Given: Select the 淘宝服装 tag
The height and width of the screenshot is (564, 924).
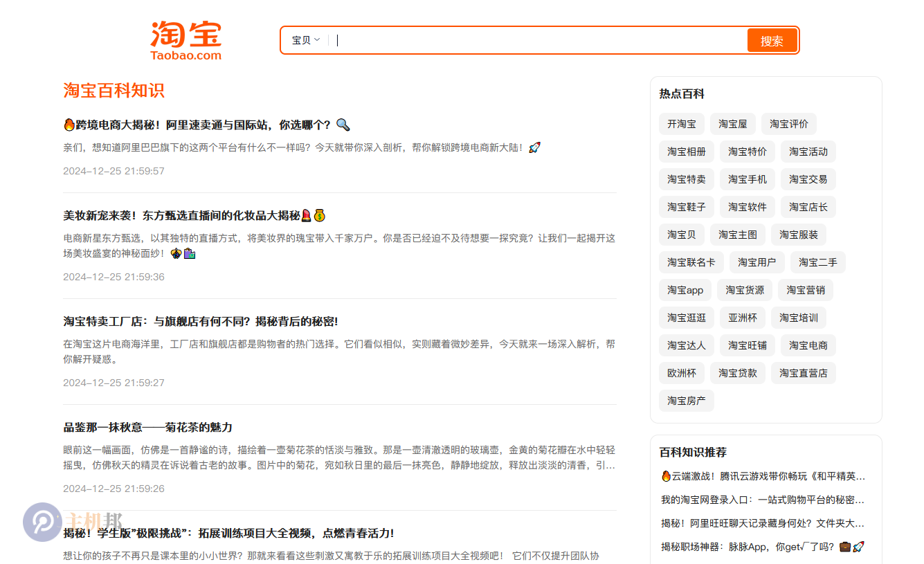Looking at the screenshot, I should [799, 235].
